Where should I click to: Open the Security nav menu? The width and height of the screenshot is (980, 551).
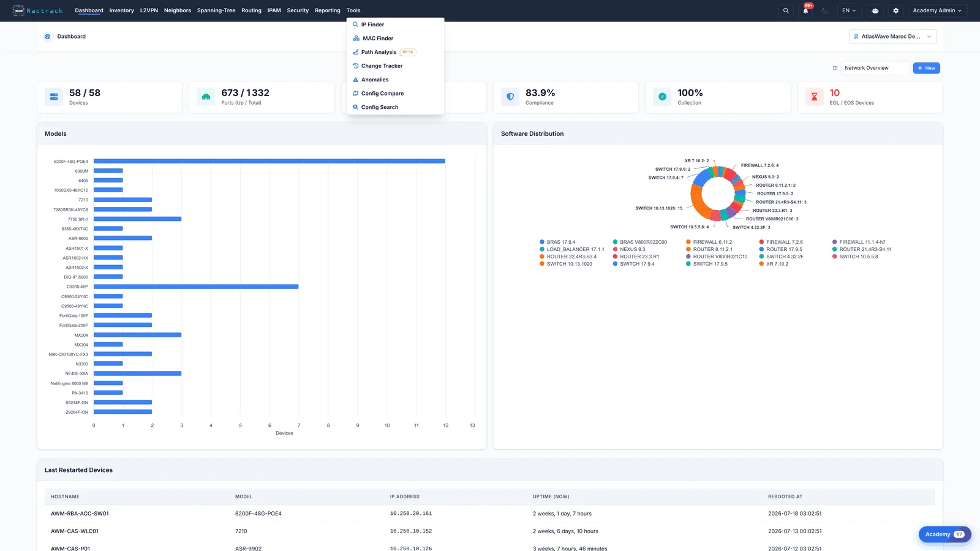[x=298, y=10]
